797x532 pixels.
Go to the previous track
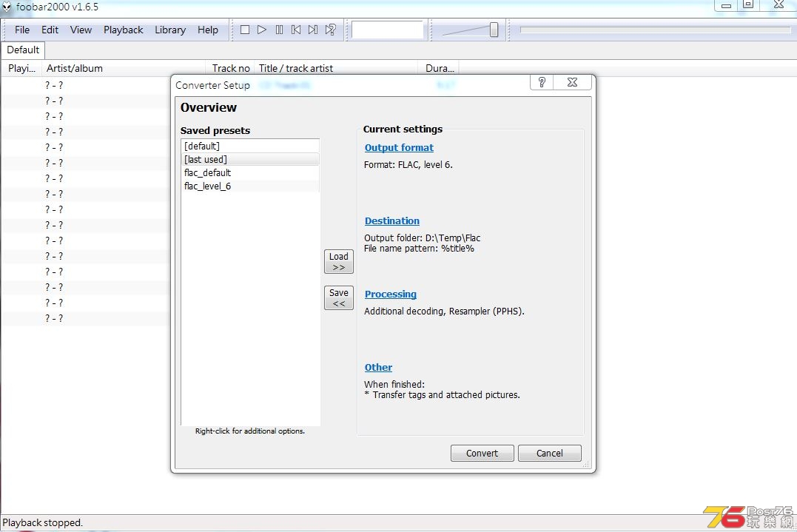(x=296, y=30)
